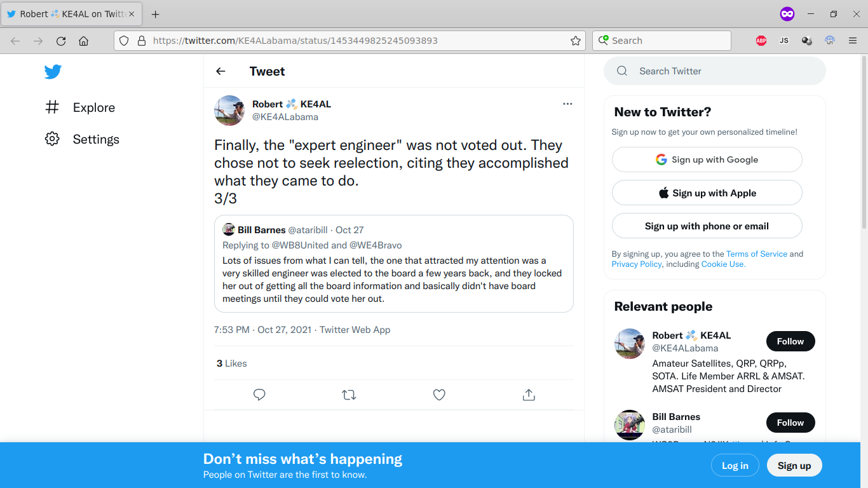
Task: Open the tweet's three-dot more menu
Action: [x=567, y=104]
